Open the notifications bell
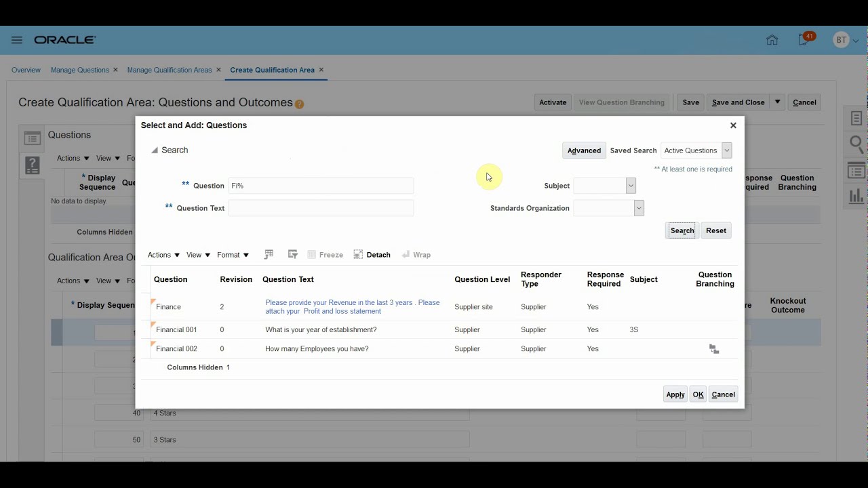 tap(804, 40)
